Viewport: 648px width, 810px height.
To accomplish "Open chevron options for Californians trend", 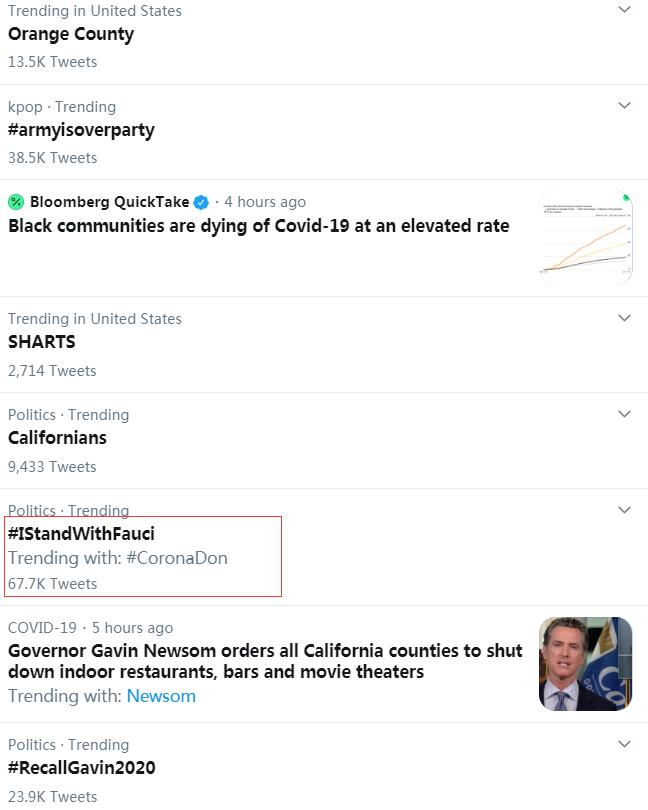I will pyautogui.click(x=624, y=414).
